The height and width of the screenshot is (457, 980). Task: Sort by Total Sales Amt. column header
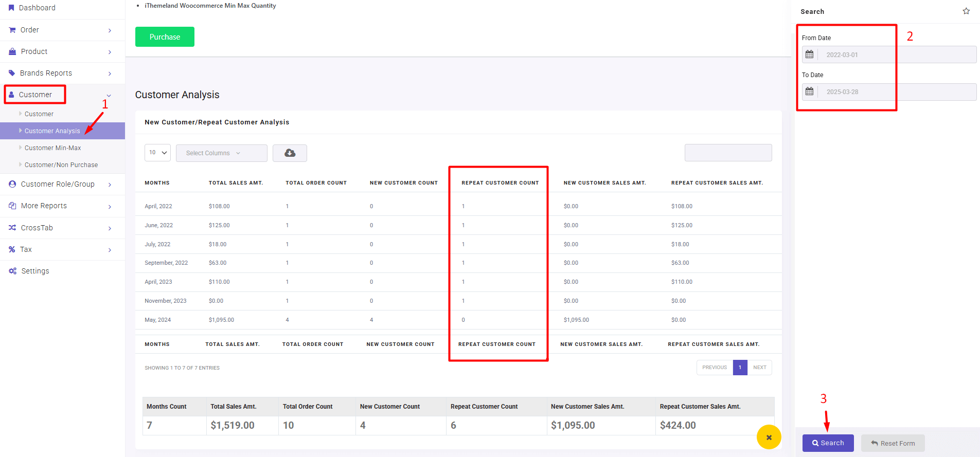tap(236, 183)
